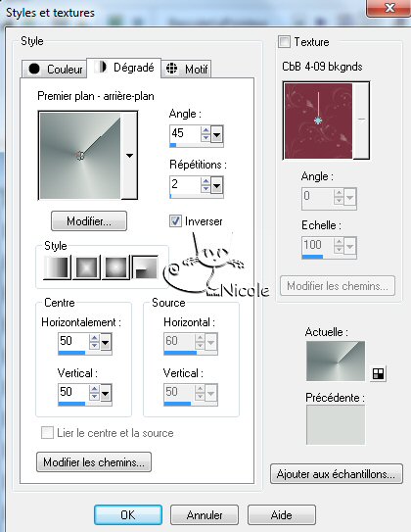411x532 pixels.
Task: Select the linear gradient style icon
Action: [x=58, y=267]
